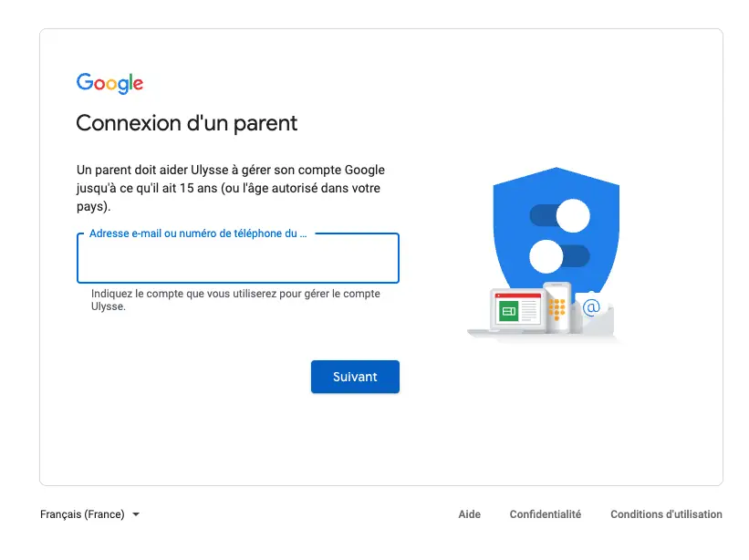Screen dimensions: 749x560
Task: Open the Confidentialité link
Action: tap(545, 514)
